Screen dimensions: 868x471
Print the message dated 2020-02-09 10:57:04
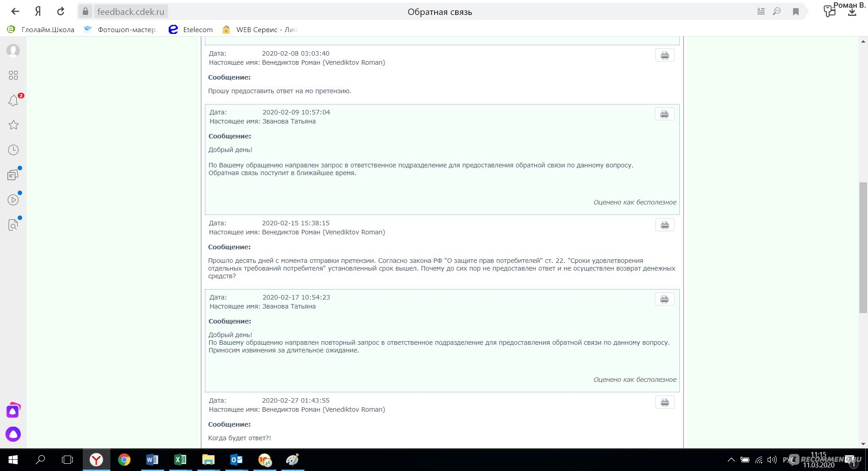click(x=664, y=114)
